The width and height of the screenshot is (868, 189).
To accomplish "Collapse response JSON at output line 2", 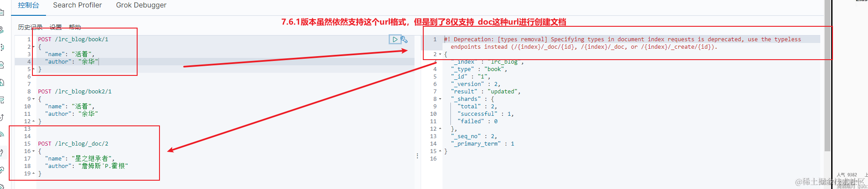I will [x=440, y=54].
